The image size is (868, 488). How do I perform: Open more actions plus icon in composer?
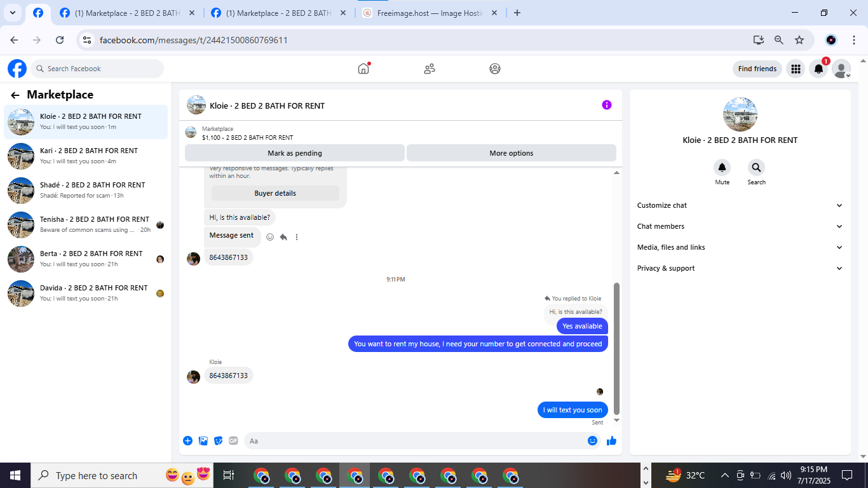point(188,441)
